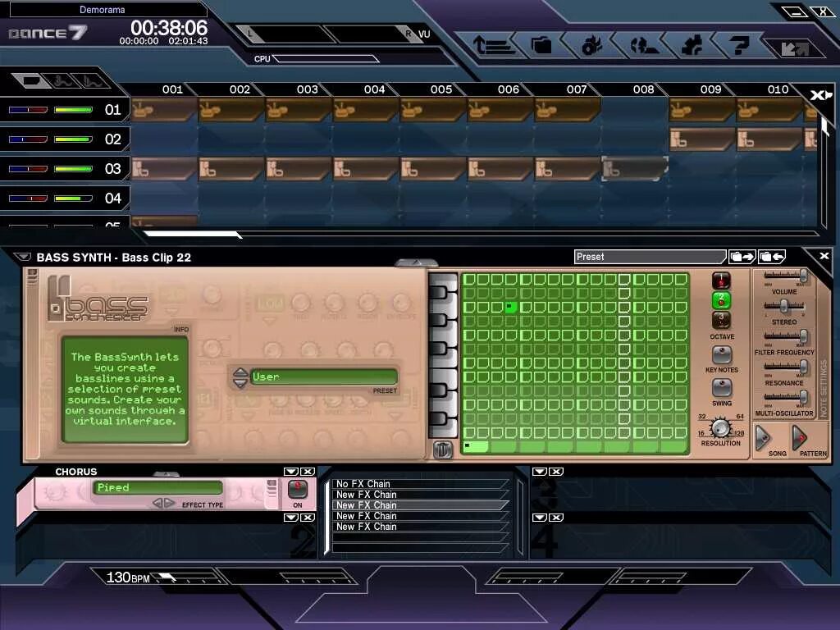840x630 pixels.
Task: Adjust the Stereo pan slider
Action: pos(784,307)
